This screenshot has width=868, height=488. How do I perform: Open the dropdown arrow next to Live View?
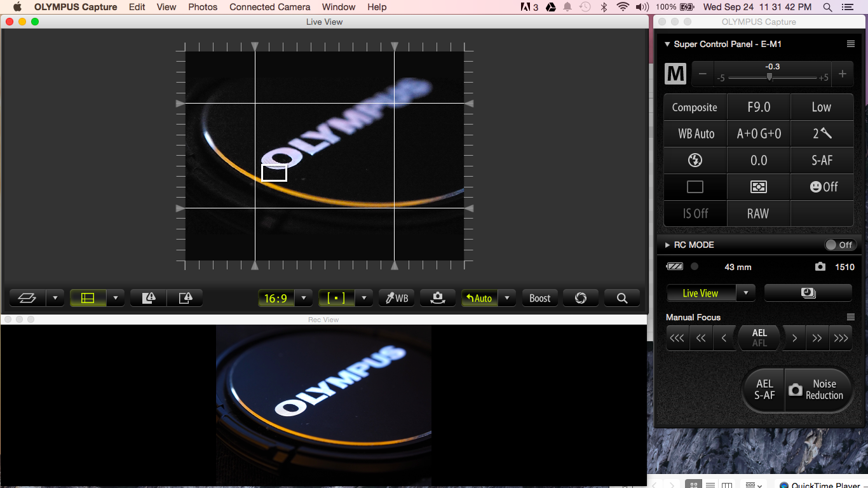tap(745, 293)
